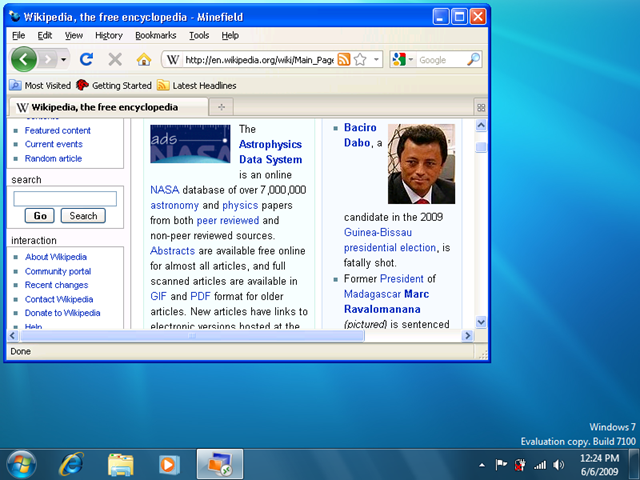Select the Wikipedia, the free encyclopedia tab
This screenshot has width=640, height=480.
click(x=103, y=107)
